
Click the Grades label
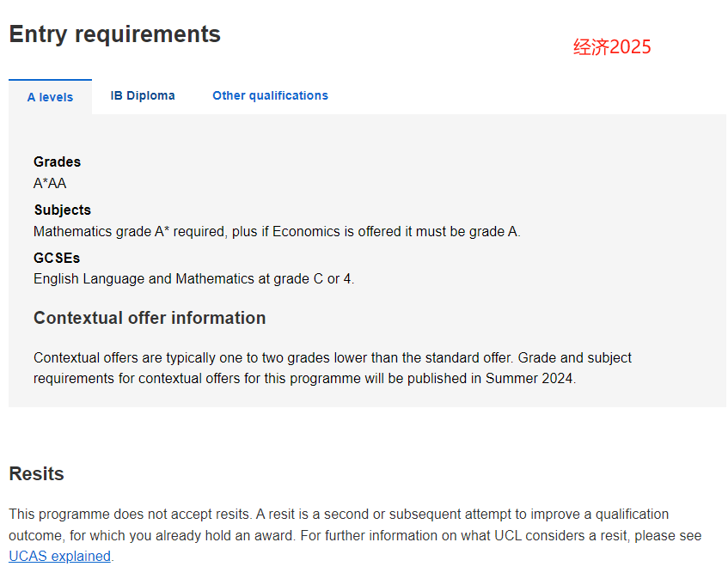(57, 161)
